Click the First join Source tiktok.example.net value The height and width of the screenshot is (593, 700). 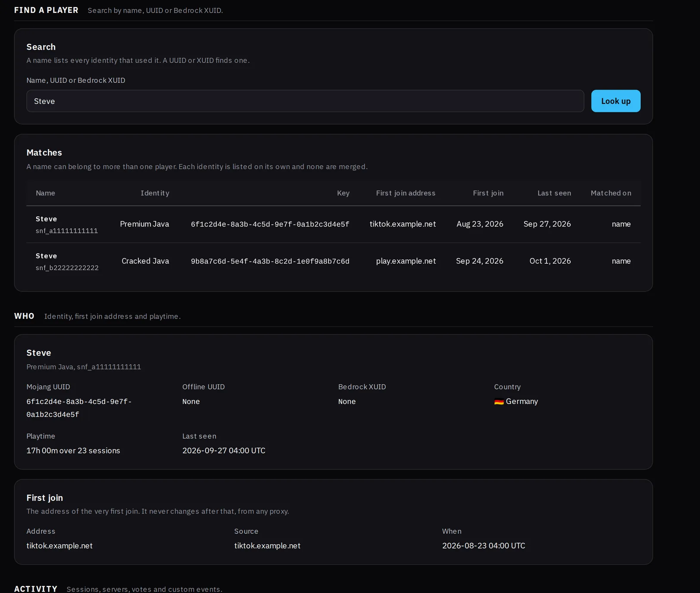(267, 546)
